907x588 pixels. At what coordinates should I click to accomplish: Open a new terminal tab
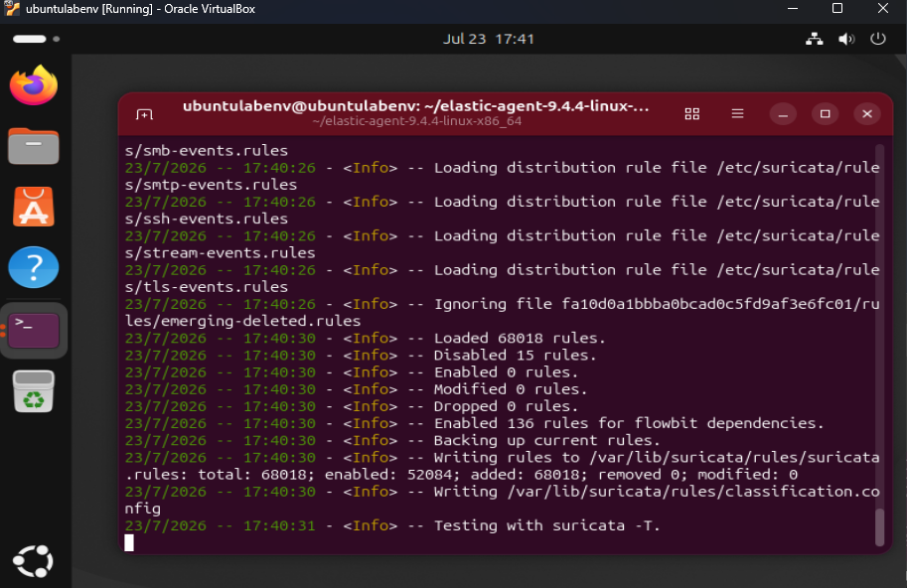145,114
